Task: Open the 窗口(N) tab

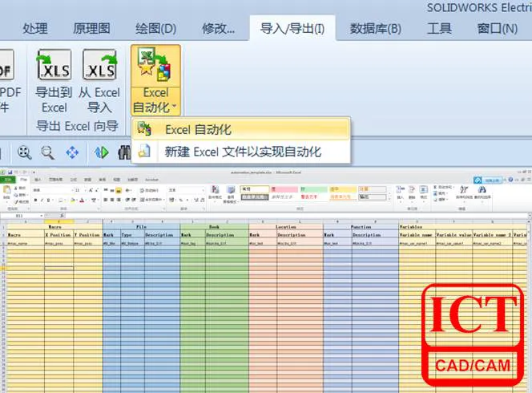Action: (497, 29)
